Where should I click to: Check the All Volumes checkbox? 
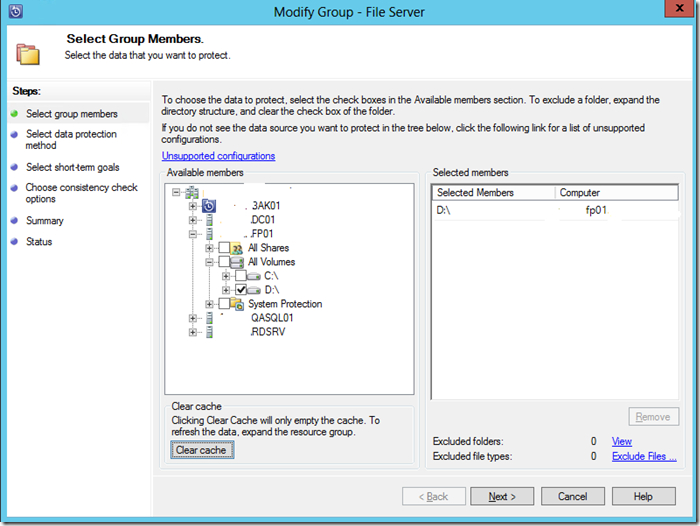pyautogui.click(x=224, y=262)
